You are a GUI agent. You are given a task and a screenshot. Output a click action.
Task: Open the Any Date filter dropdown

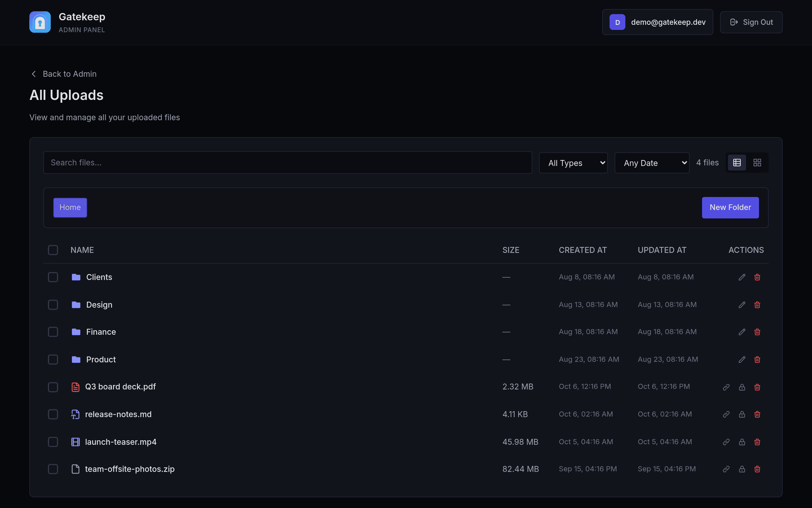[x=652, y=163]
